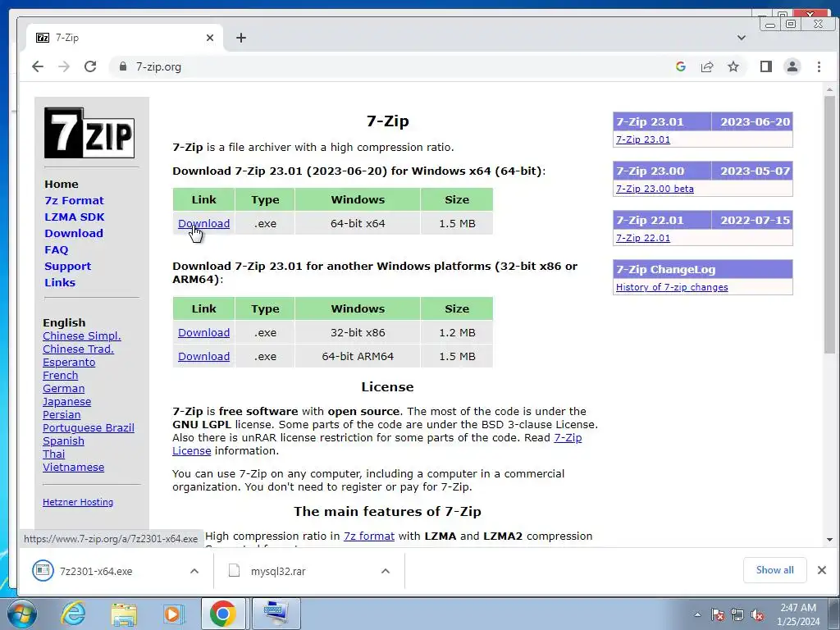The width and height of the screenshot is (840, 630).
Task: Open 7z Format page in sidebar
Action: 74,200
